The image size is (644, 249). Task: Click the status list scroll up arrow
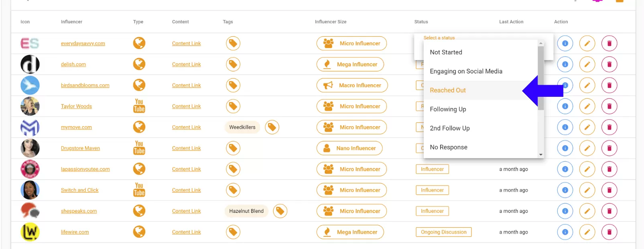[541, 43]
